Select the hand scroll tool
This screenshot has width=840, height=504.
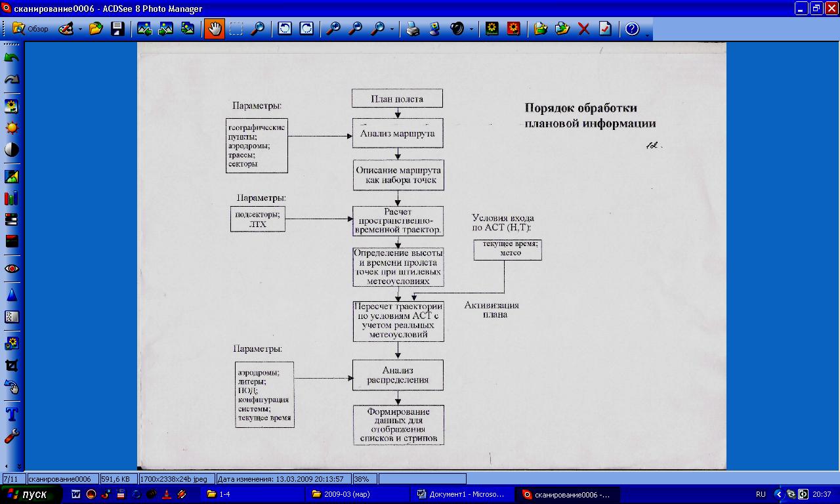click(214, 29)
